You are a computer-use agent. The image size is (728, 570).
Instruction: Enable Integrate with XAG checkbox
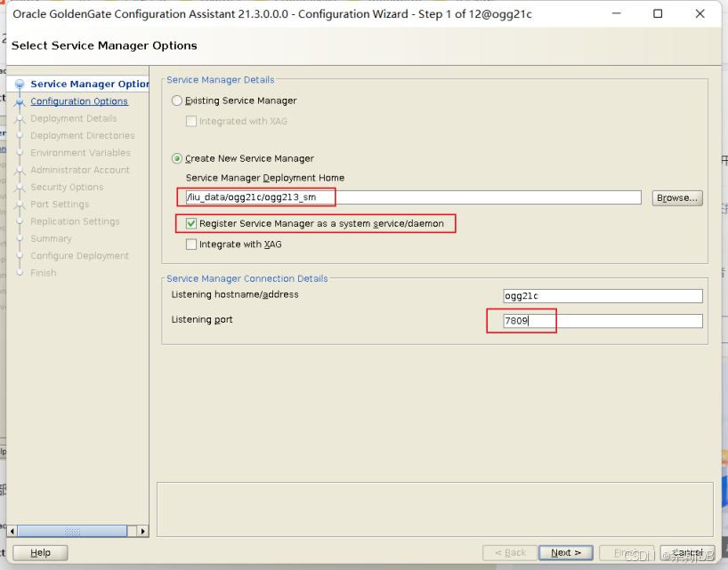[x=190, y=244]
